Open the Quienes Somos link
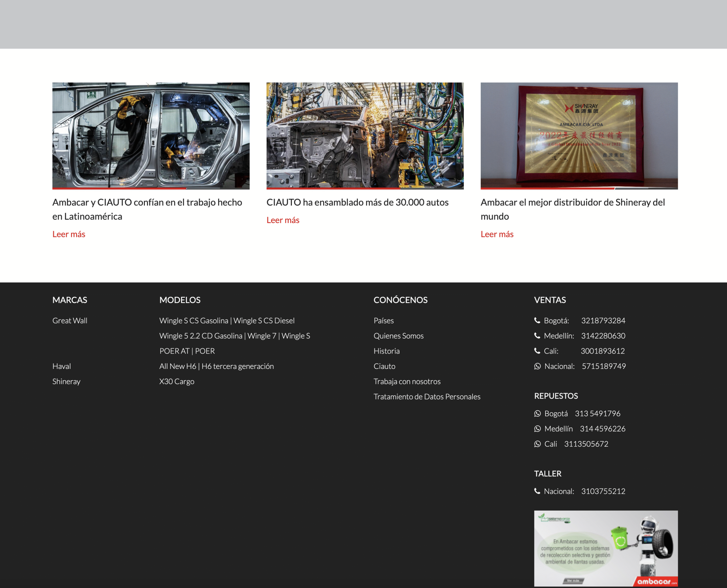 pyautogui.click(x=399, y=336)
